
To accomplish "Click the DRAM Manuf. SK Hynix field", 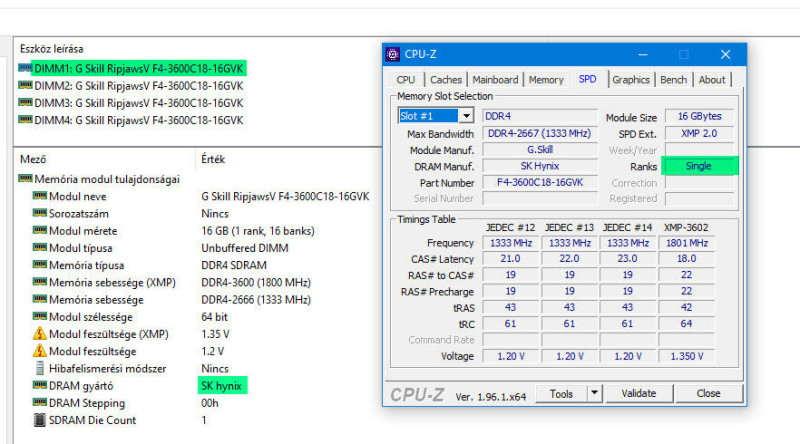I will 540,166.
